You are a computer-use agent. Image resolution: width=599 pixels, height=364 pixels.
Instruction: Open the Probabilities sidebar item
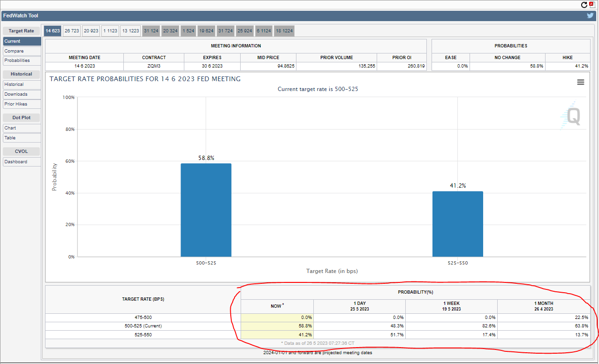[x=22, y=61]
